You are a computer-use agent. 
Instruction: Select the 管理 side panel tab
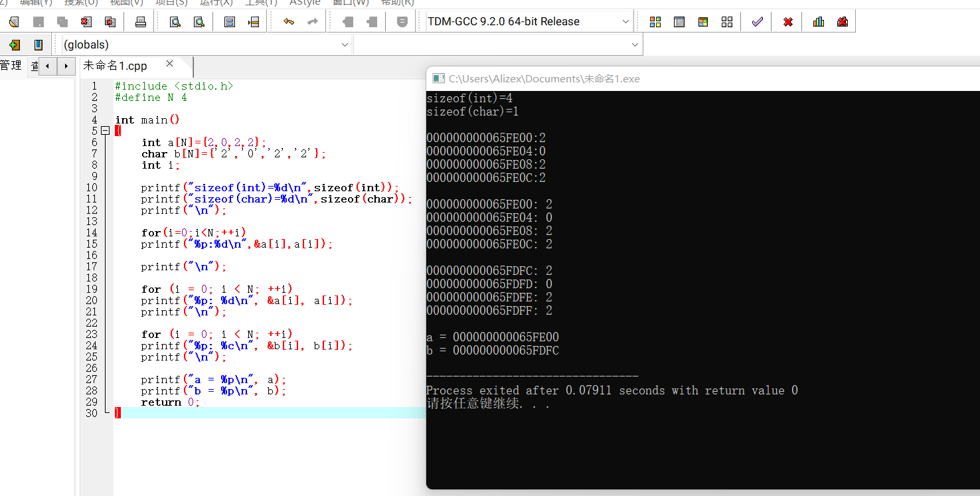11,66
